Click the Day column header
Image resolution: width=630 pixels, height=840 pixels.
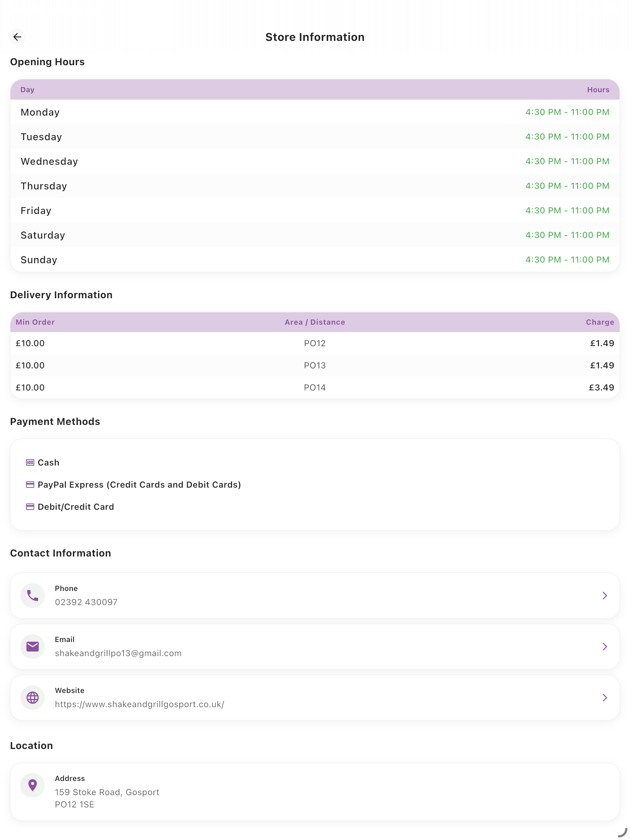27,89
